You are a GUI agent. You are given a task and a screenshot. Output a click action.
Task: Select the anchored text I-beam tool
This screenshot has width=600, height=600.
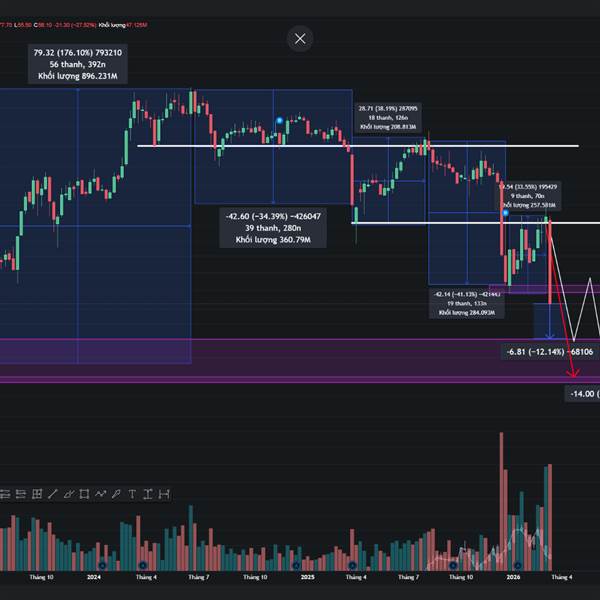(x=148, y=494)
